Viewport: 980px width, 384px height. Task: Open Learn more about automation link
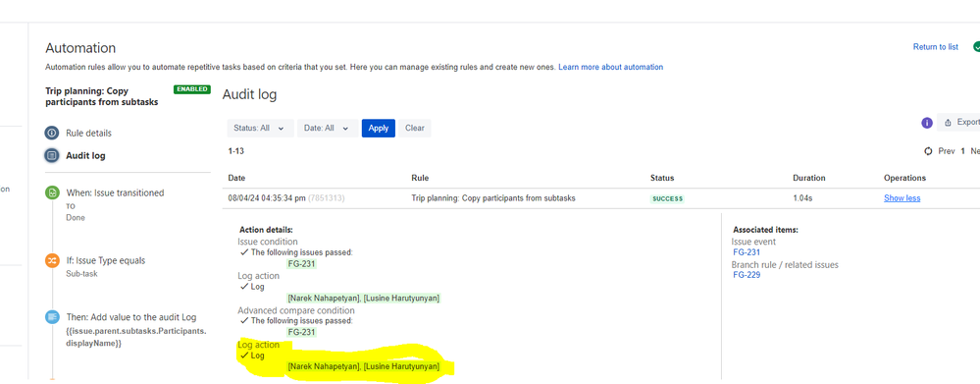[x=610, y=67]
